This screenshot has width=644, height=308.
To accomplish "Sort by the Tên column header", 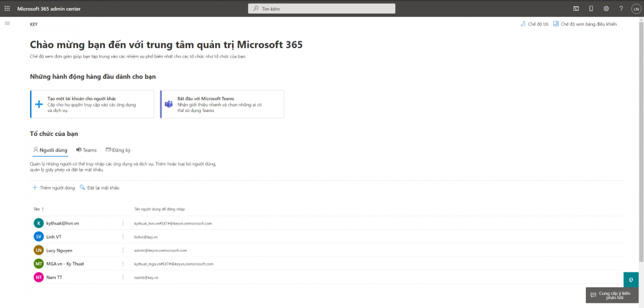I will [39, 209].
